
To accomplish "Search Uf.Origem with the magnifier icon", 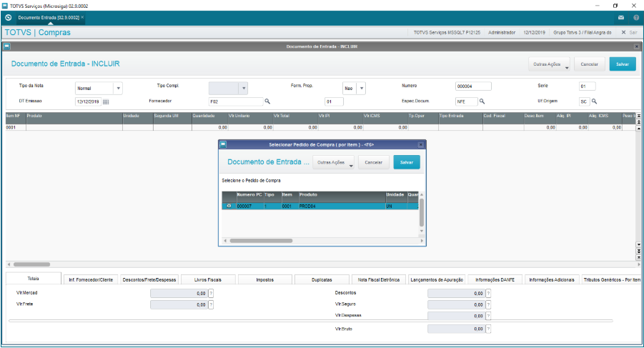I will click(x=594, y=101).
